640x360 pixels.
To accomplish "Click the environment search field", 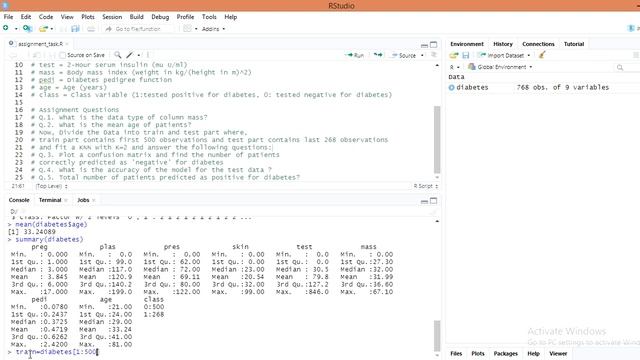I will tap(627, 67).
